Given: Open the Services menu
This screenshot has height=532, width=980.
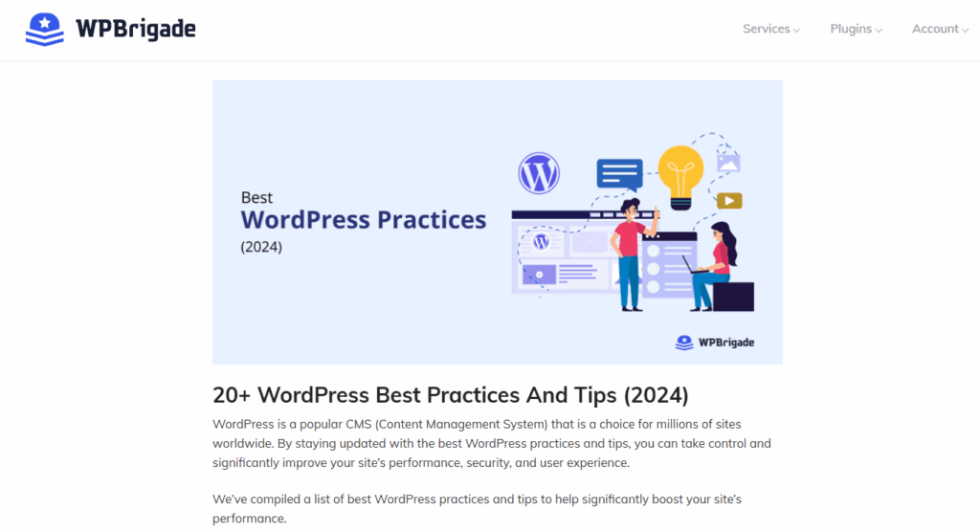Looking at the screenshot, I should (771, 29).
